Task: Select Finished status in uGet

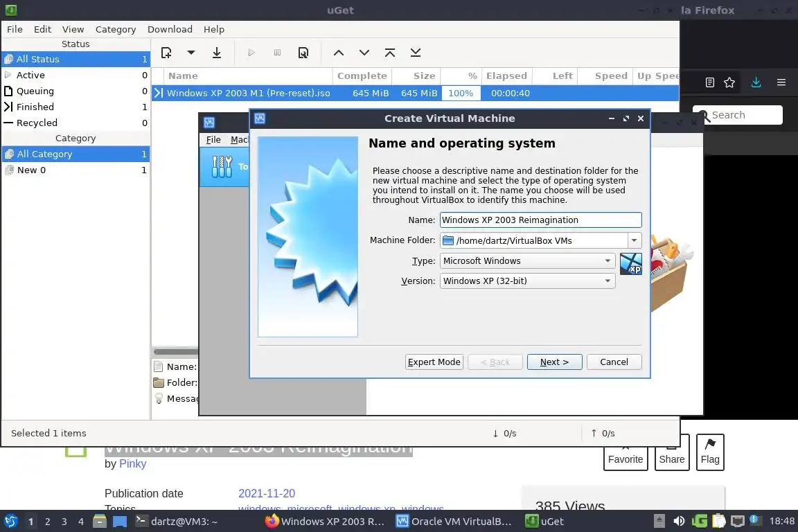Action: [x=76, y=107]
